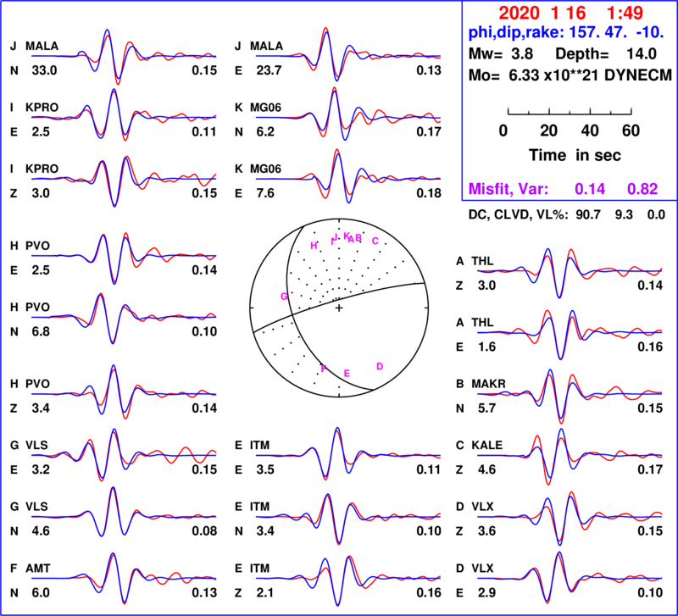This screenshot has height=616, width=678.
Task: Click station letter H on the beachball
Action: pyautogui.click(x=314, y=246)
